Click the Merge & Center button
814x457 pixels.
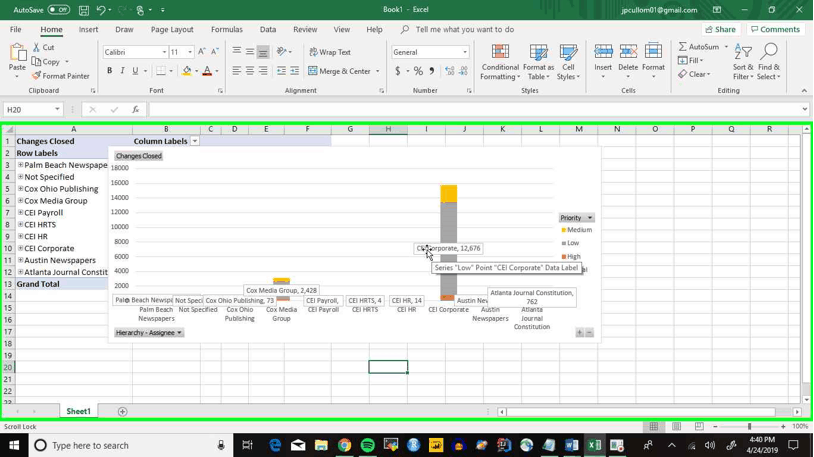click(x=340, y=71)
